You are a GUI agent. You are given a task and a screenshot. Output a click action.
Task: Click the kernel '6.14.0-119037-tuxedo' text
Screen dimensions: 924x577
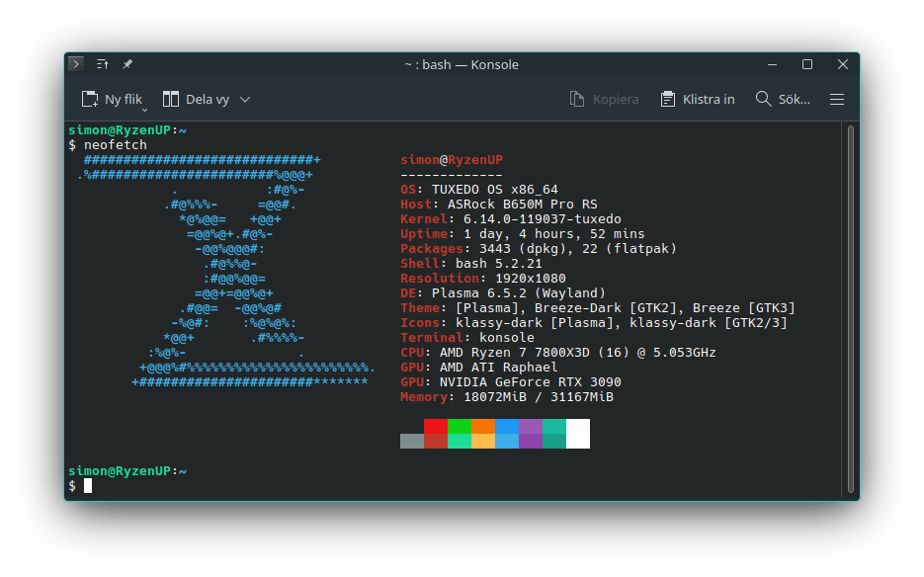543,218
